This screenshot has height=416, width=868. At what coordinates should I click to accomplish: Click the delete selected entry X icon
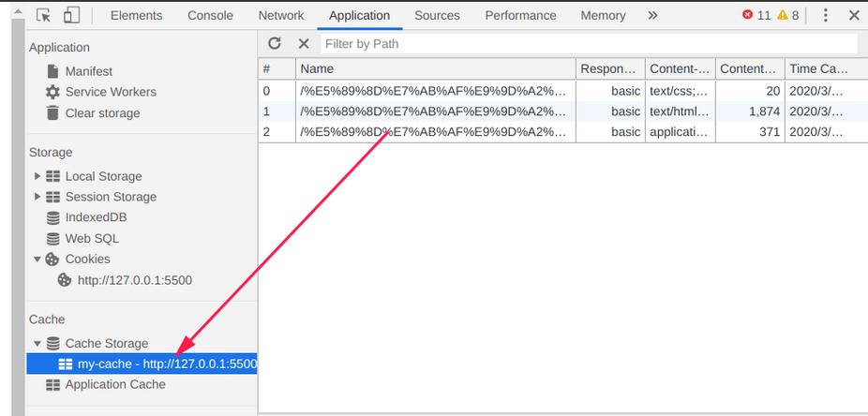(x=303, y=43)
